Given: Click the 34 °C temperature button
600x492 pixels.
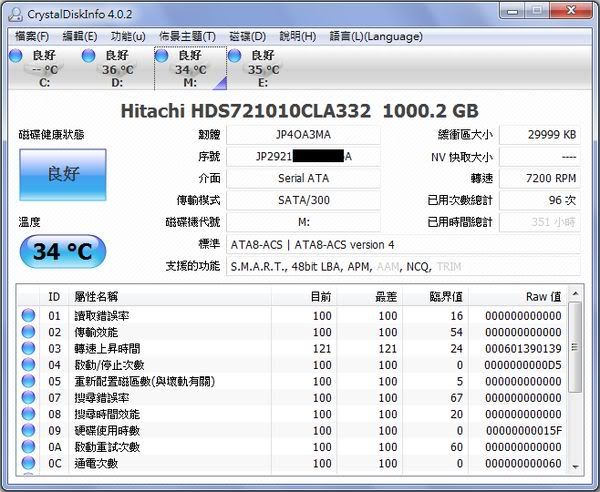Looking at the screenshot, I should point(63,251).
